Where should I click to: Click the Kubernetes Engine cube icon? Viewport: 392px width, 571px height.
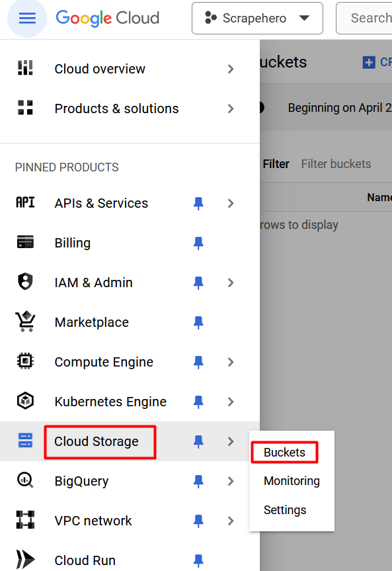[25, 400]
